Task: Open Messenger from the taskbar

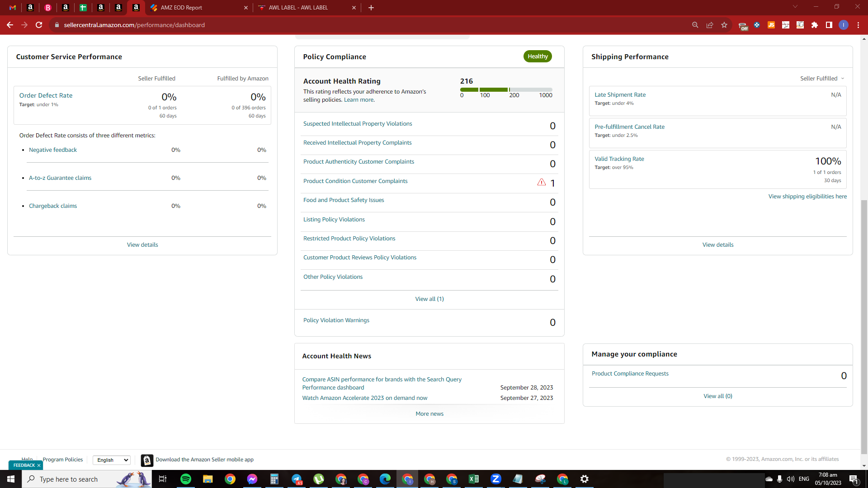Action: point(252,479)
